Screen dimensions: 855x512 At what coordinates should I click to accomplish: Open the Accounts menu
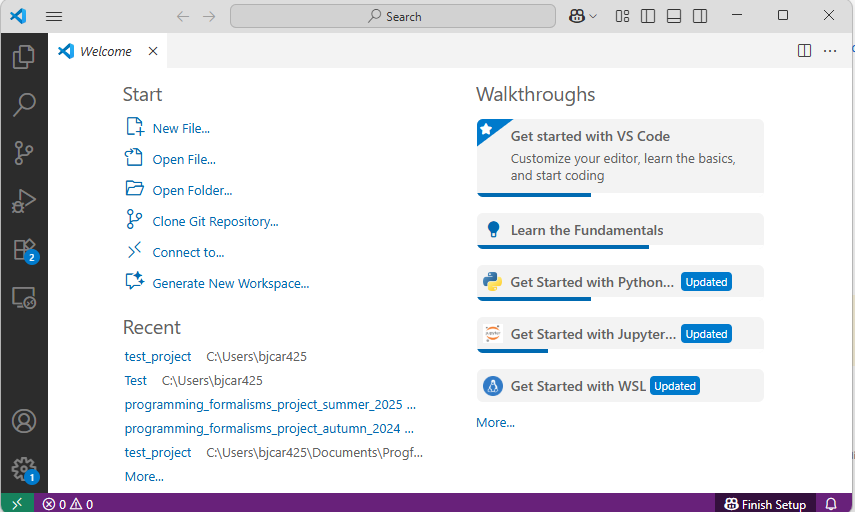tap(24, 421)
